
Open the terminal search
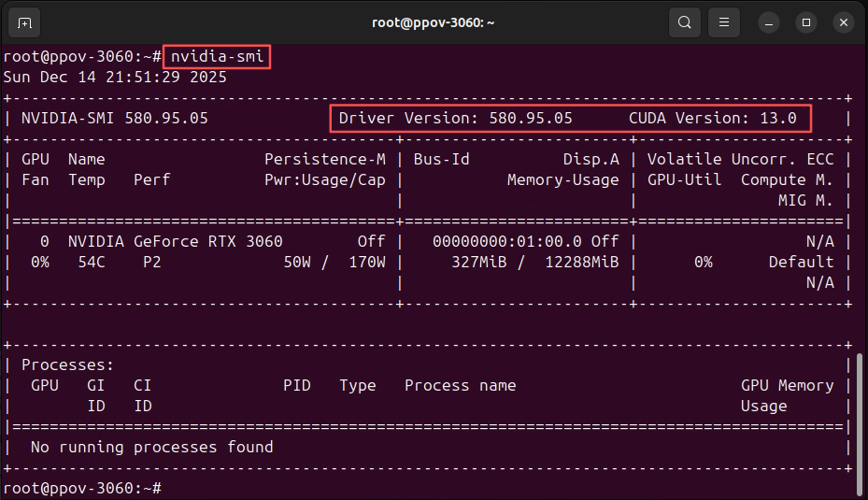click(685, 22)
